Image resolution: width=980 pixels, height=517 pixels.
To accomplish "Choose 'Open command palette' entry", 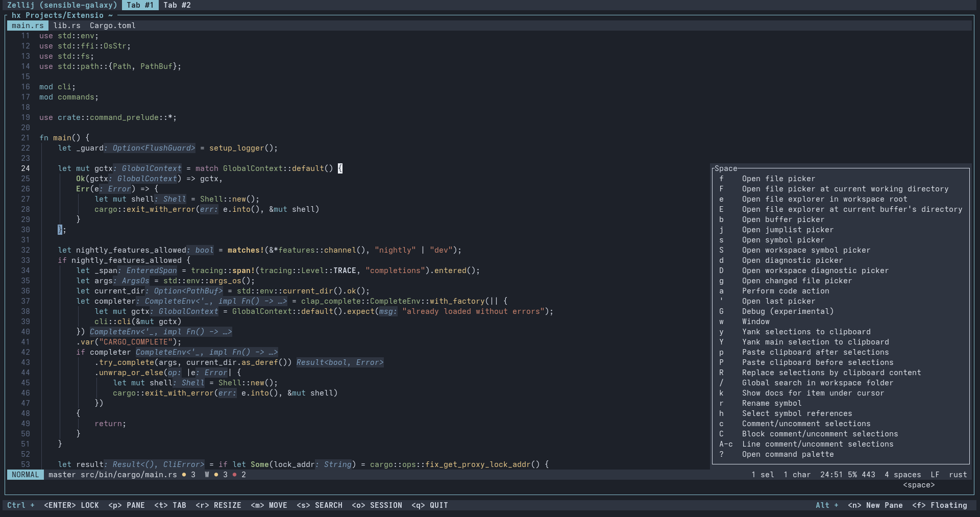I will click(x=841, y=454).
